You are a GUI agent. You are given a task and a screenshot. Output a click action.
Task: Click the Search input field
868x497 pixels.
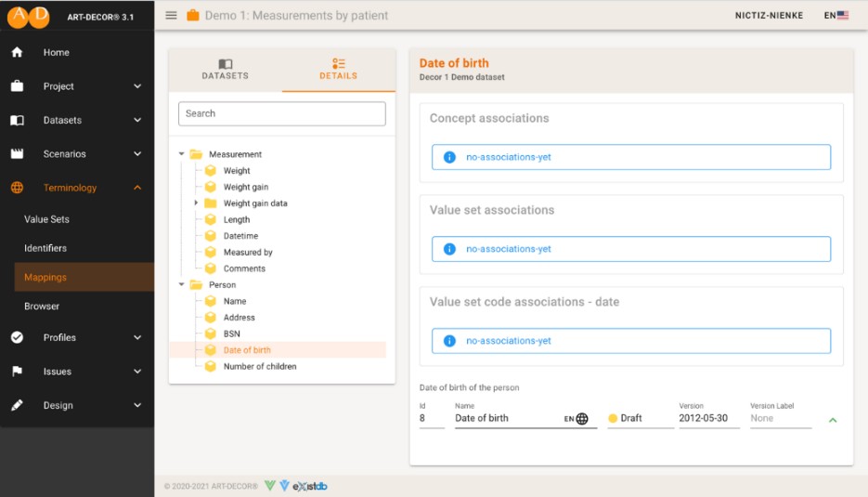[281, 113]
